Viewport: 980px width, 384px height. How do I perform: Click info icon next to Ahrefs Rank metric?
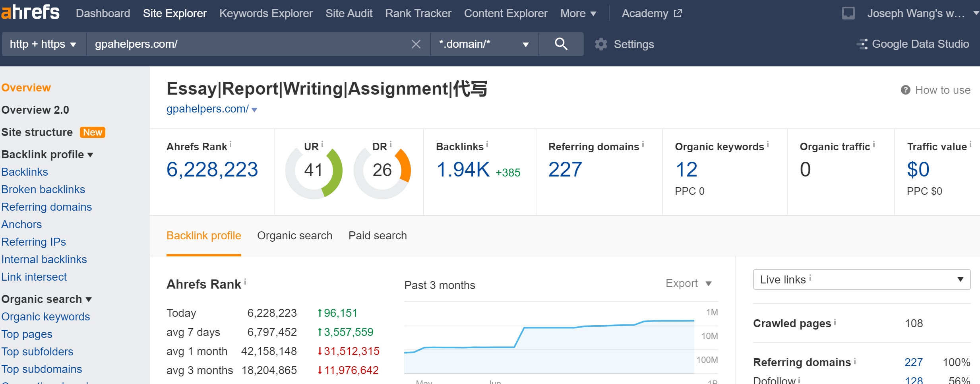pyautogui.click(x=230, y=145)
